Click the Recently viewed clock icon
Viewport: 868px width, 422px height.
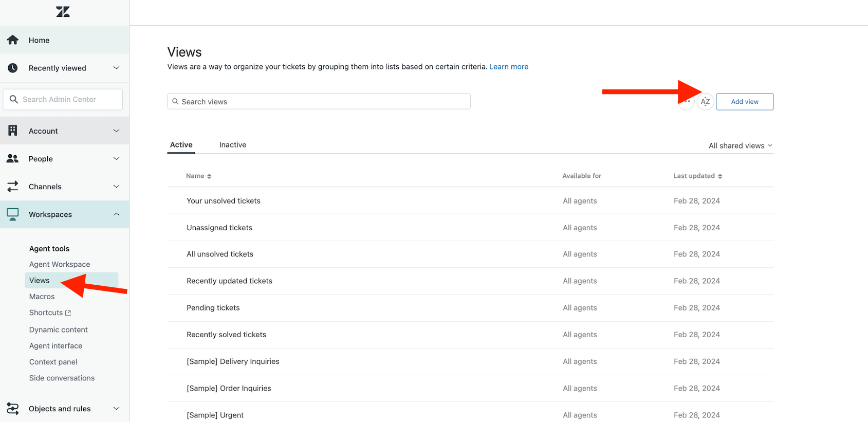tap(13, 68)
